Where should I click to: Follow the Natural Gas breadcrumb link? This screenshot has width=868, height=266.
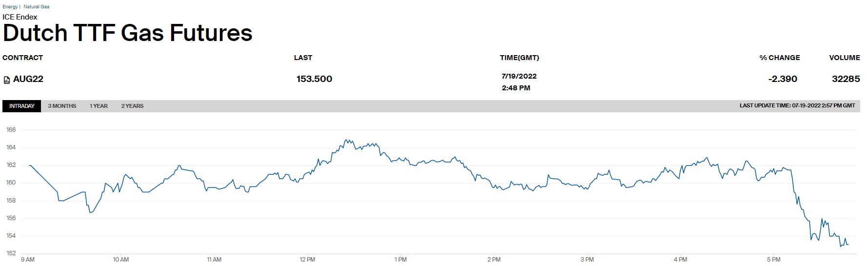point(36,7)
